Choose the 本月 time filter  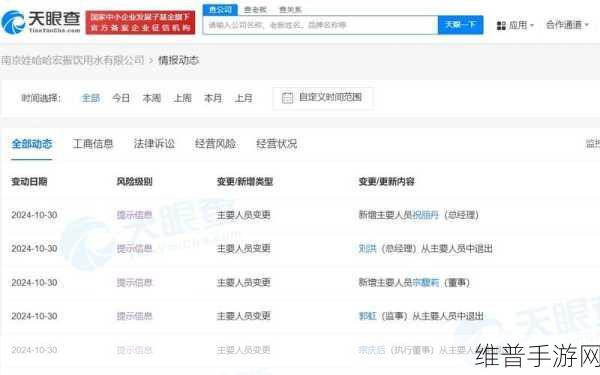pos(213,98)
